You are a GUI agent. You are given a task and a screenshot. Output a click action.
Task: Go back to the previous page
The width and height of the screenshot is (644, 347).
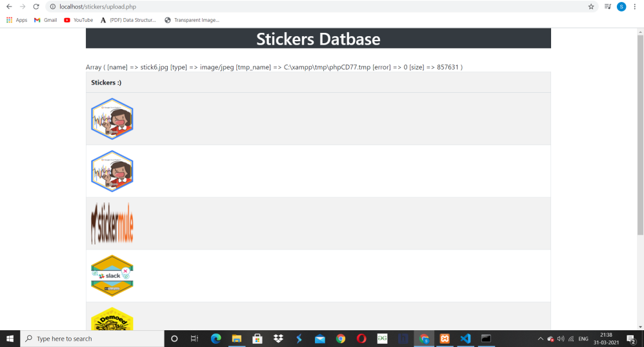point(9,6)
